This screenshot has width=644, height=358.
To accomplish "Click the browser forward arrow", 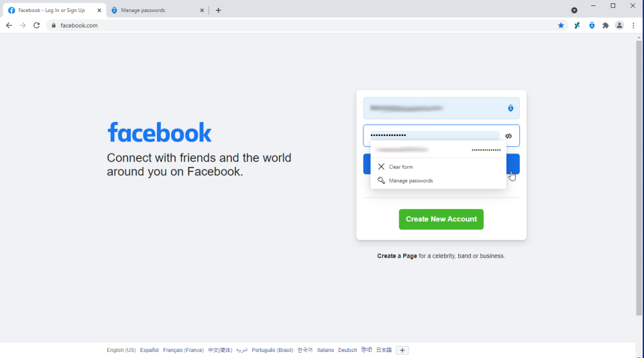I will pos(23,25).
